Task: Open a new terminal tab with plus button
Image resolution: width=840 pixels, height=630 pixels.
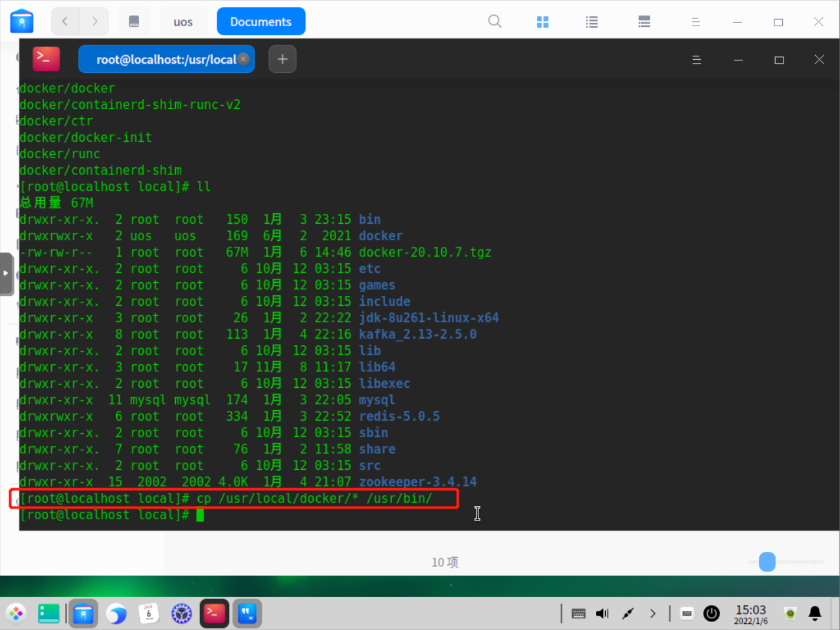Action: pos(282,59)
